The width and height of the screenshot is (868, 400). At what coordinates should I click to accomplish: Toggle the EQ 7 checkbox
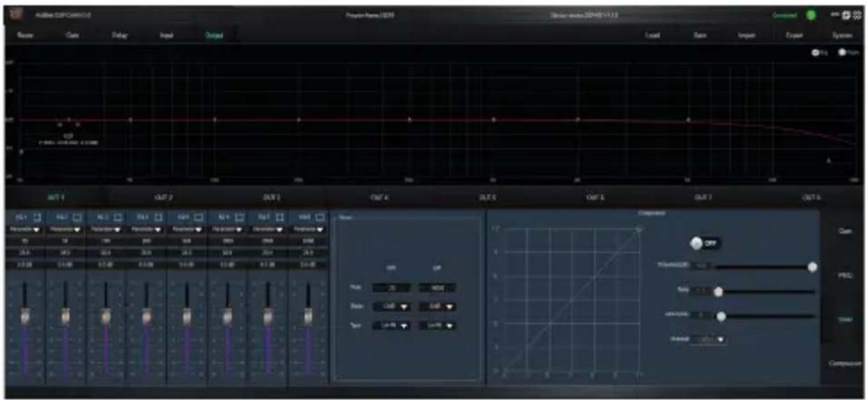[x=280, y=217]
